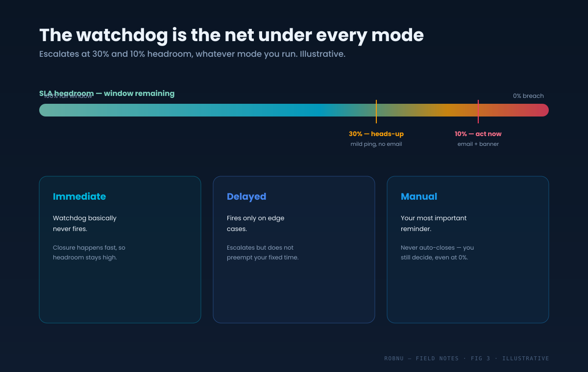Screen dimensions: 588x372
Task: Click 'Your most important reminder.' text
Action: point(434,223)
